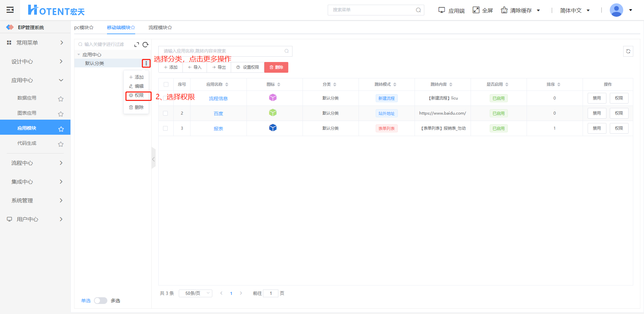Click the user avatar icon
This screenshot has height=314, width=644.
coord(616,10)
